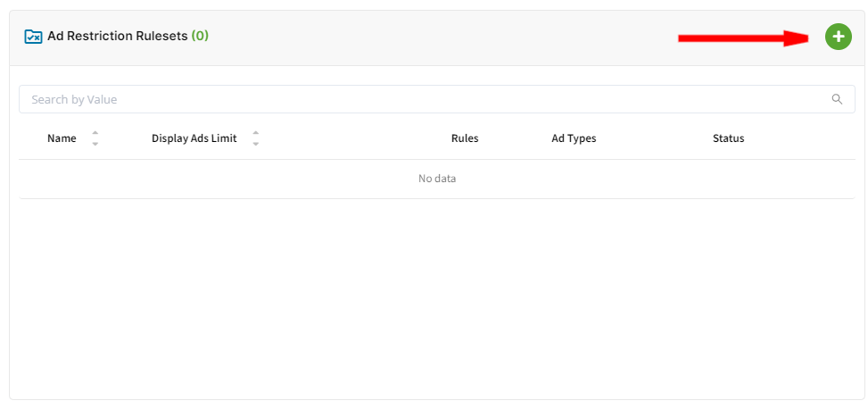Click the empty area below the table
The image size is (868, 409).
click(436, 295)
